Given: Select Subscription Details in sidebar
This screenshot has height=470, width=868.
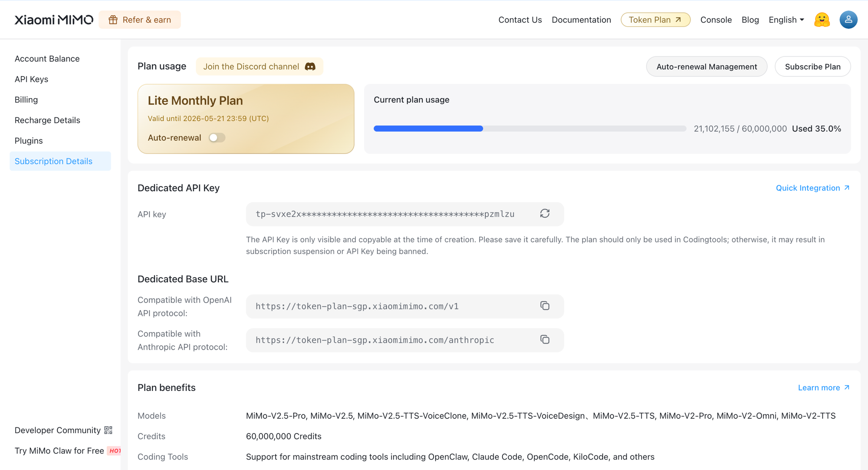Looking at the screenshot, I should pos(60,161).
